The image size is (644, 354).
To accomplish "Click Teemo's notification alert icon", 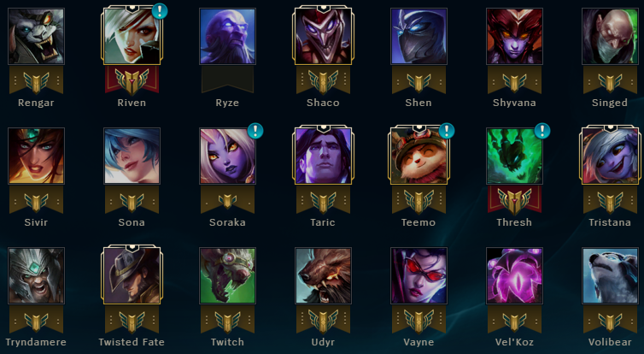I will pyautogui.click(x=447, y=131).
